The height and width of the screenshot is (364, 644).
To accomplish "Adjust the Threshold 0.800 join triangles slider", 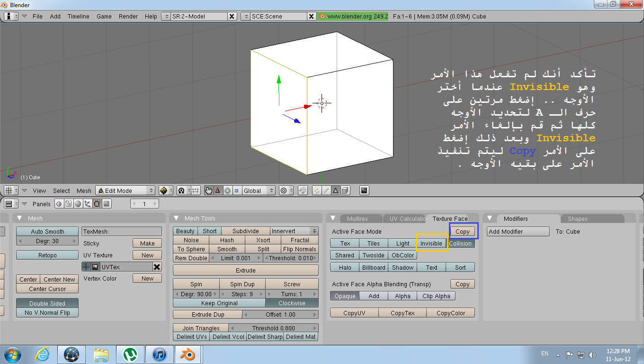I will pyautogui.click(x=274, y=328).
